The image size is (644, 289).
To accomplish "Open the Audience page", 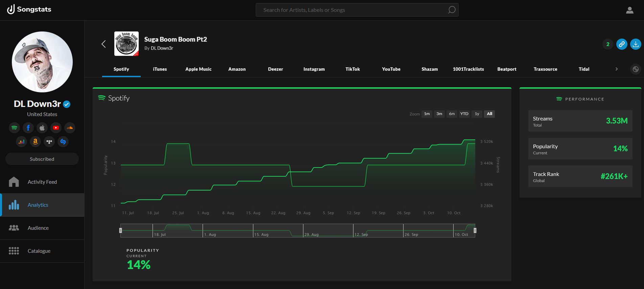I will (42, 228).
